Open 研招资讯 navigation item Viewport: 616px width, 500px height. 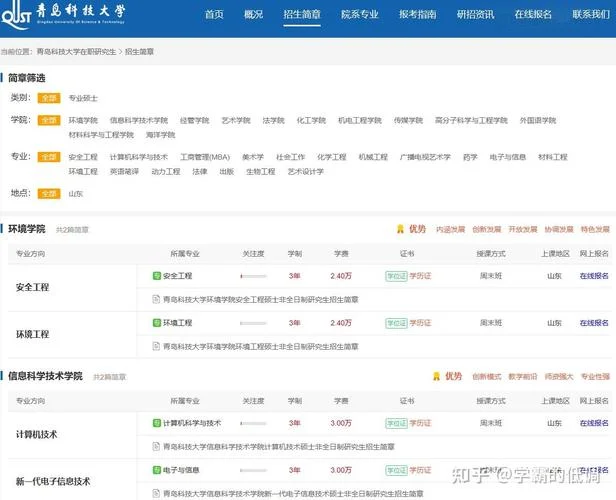[475, 15]
